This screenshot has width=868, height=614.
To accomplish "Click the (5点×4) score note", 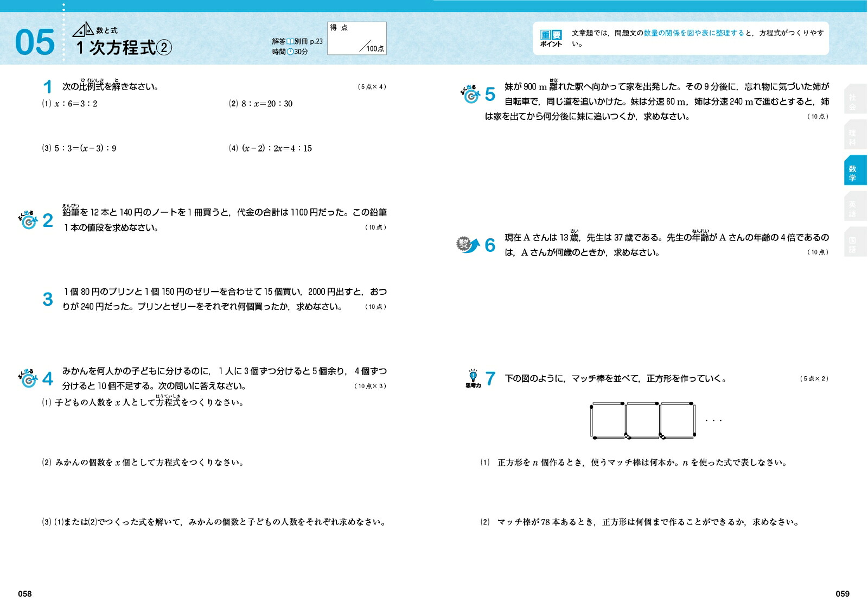I will point(372,87).
